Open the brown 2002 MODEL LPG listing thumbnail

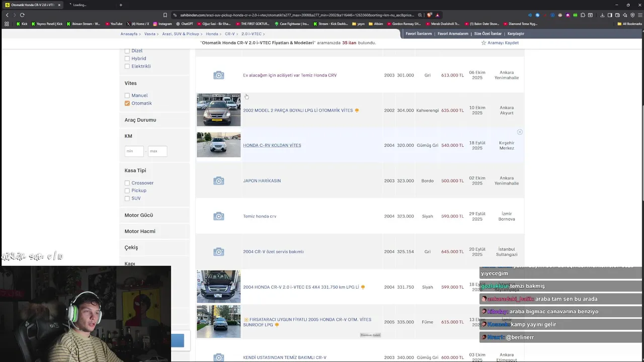pos(218,110)
